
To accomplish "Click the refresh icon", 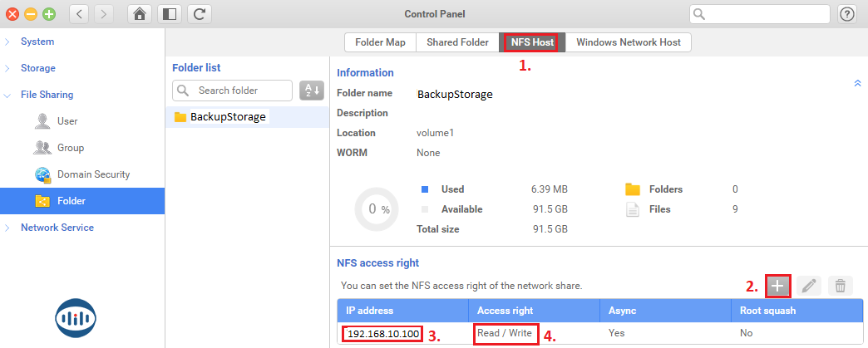I will 199,14.
